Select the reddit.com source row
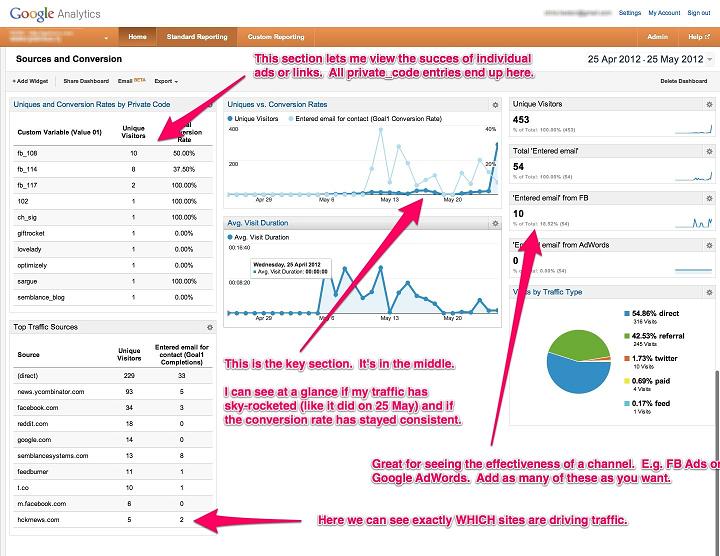The image size is (720, 556). tap(113, 424)
